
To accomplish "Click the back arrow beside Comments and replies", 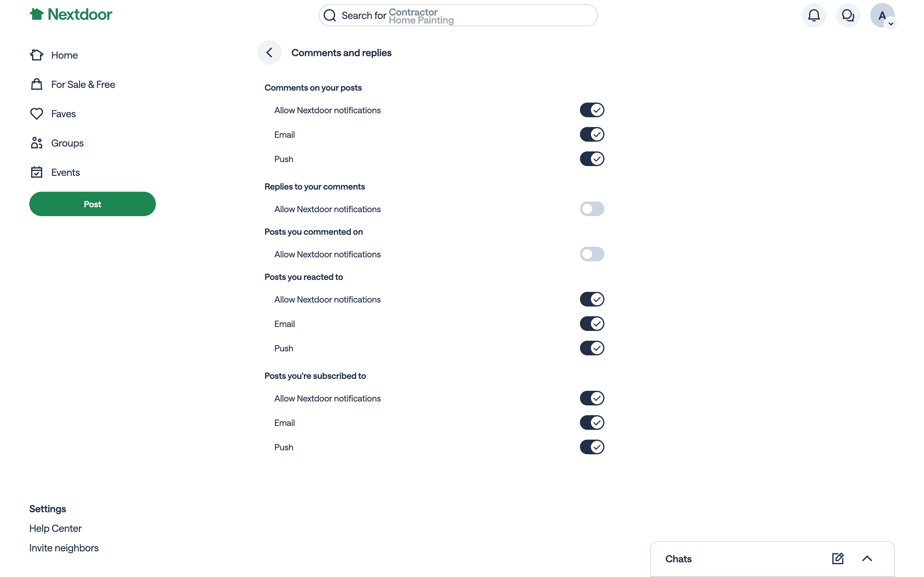I will (x=269, y=53).
